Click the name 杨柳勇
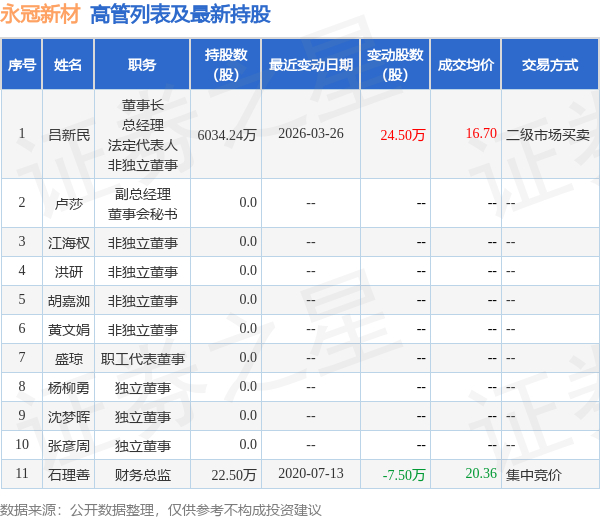The width and height of the screenshot is (600, 519). click(x=69, y=388)
